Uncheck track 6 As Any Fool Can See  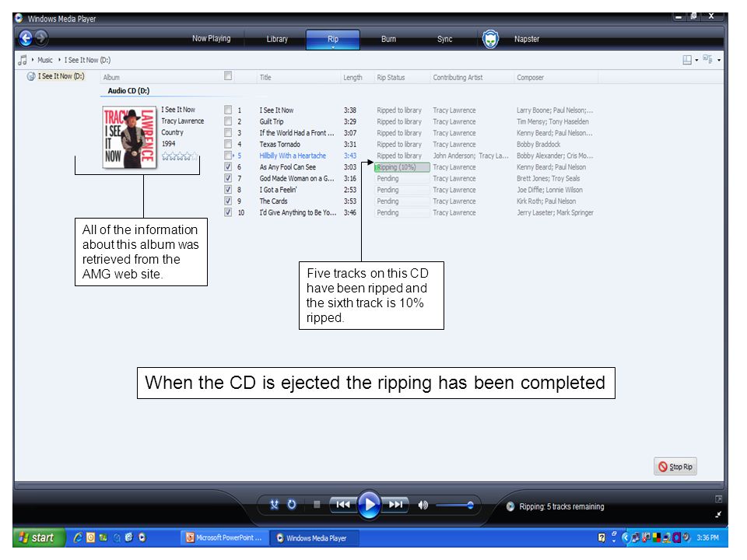(228, 167)
